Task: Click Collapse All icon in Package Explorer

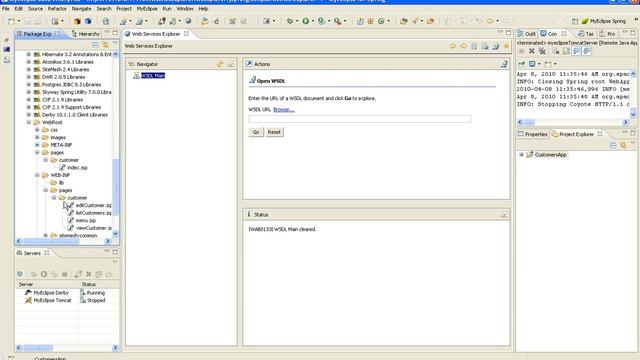Action: 95,45
